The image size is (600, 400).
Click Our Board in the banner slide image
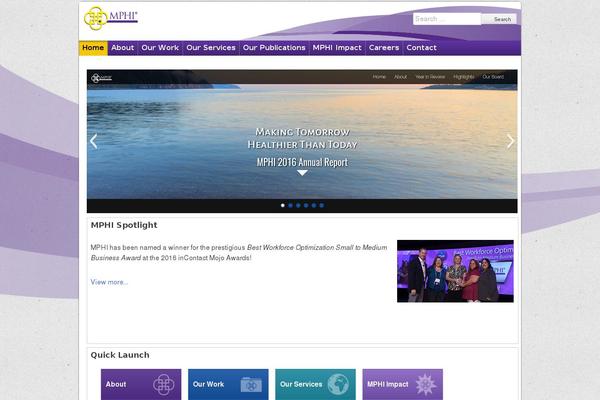pyautogui.click(x=493, y=77)
